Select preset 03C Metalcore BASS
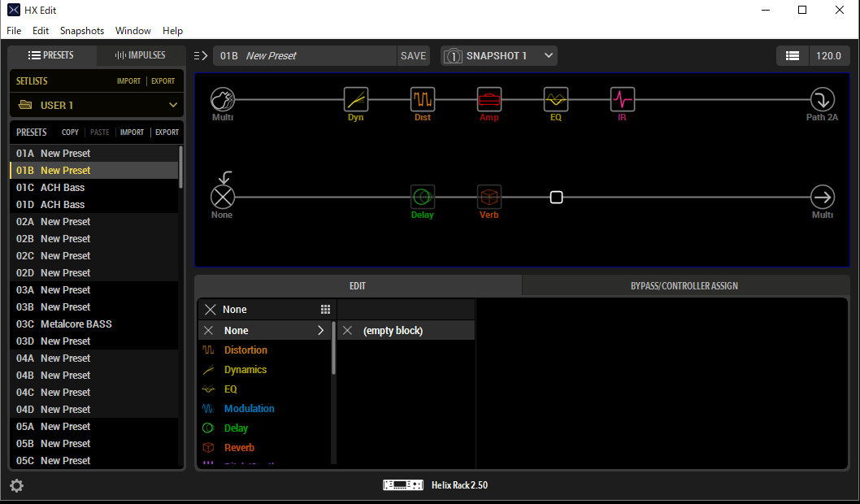This screenshot has height=504, width=860. pyautogui.click(x=93, y=324)
